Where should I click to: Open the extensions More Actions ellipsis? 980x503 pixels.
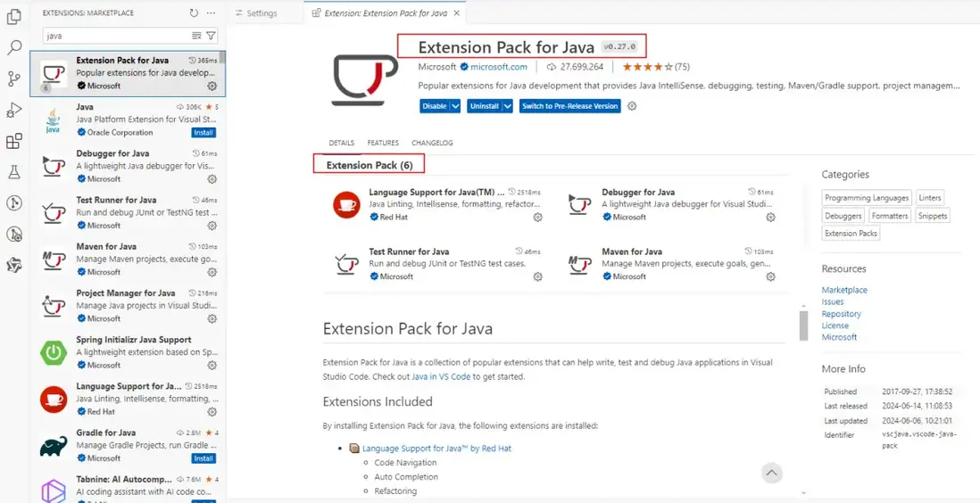pos(211,12)
